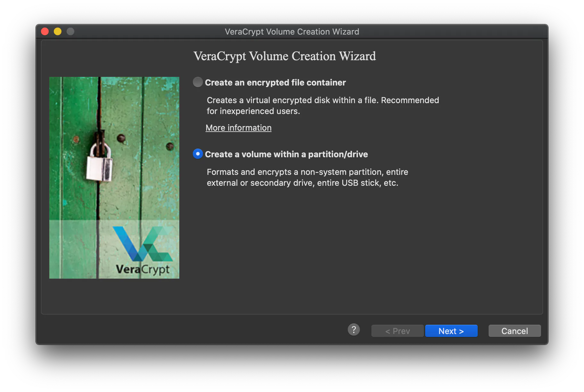584x392 pixels.
Task: Select the partition/drive volume radio button
Action: 198,154
